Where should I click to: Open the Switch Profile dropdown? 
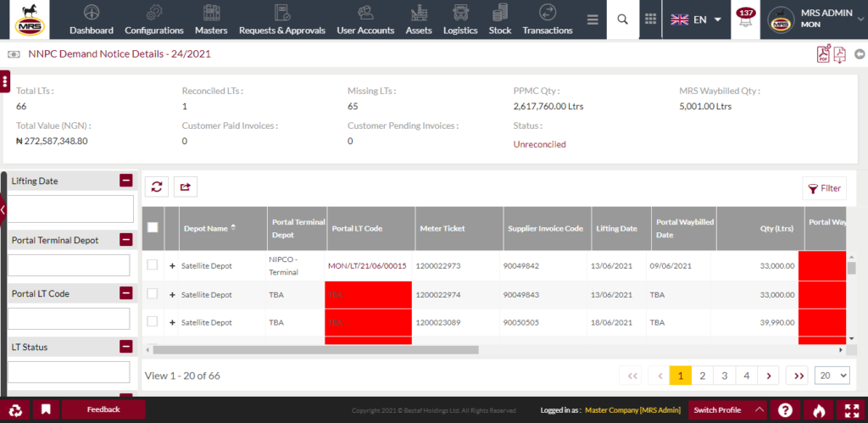coord(727,409)
